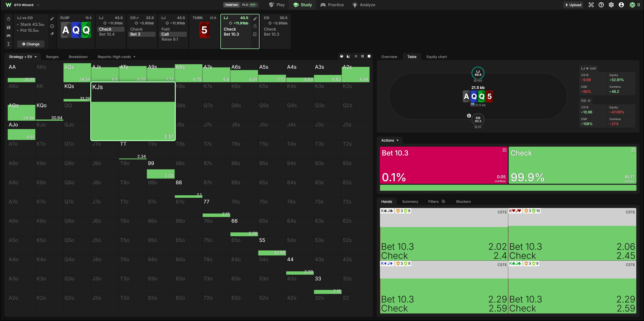
Task: Click the collapse header icon below the gamepad
Action: pyautogui.click(x=9, y=44)
